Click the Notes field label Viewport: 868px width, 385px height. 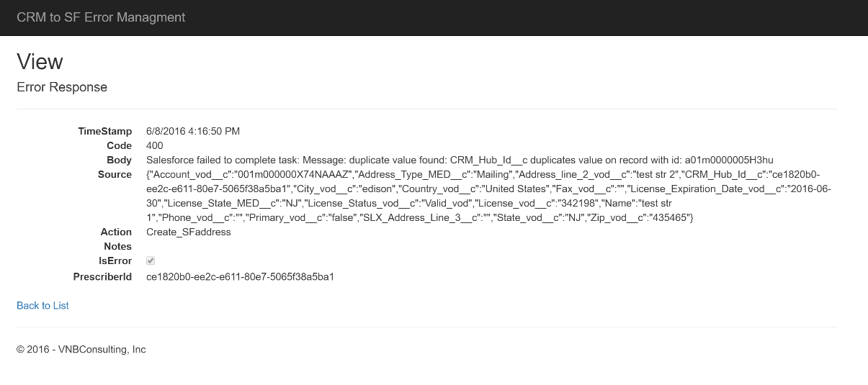(x=117, y=246)
